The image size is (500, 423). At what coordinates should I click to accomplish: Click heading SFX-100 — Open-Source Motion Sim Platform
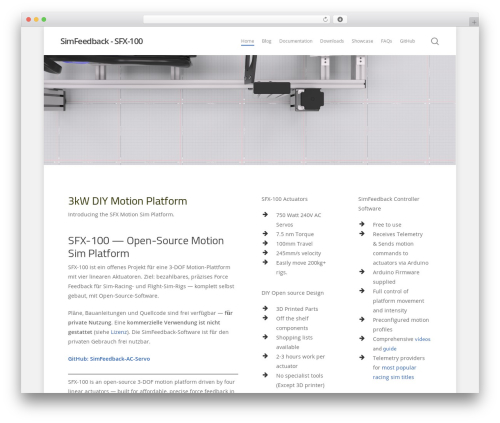146,247
